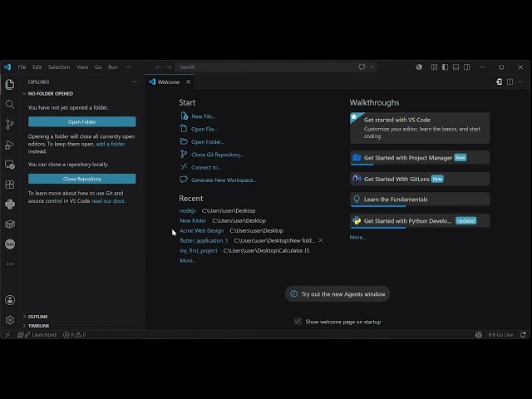Open dropdown arrow beside chat icon
The image size is (532, 399).
[x=372, y=67]
